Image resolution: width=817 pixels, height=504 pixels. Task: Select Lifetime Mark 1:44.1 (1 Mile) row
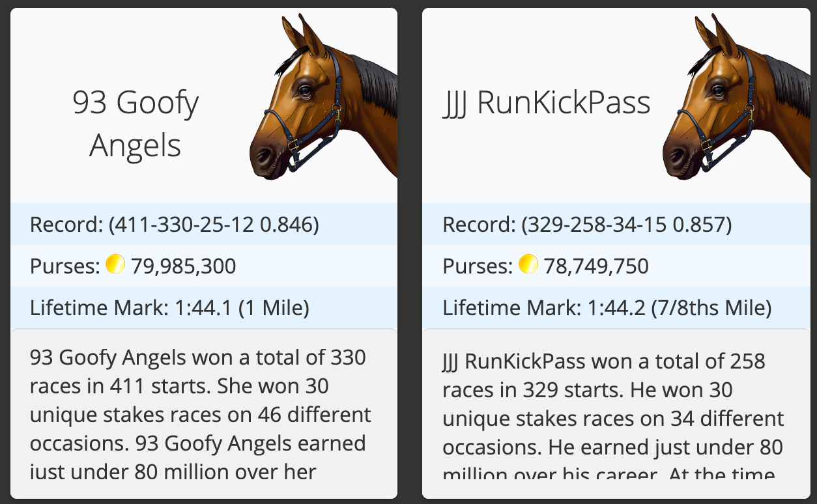click(204, 307)
